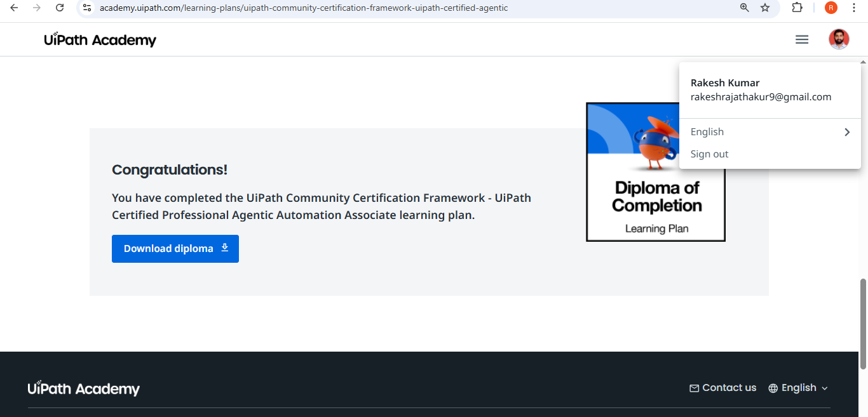Image resolution: width=868 pixels, height=417 pixels.
Task: Open the hamburger navigation menu
Action: [802, 39]
